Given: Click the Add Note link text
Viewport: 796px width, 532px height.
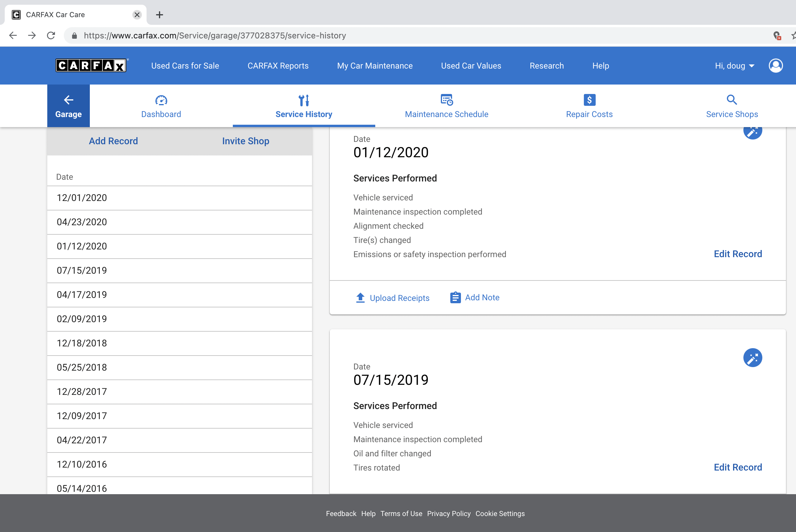Looking at the screenshot, I should pyautogui.click(x=482, y=298).
